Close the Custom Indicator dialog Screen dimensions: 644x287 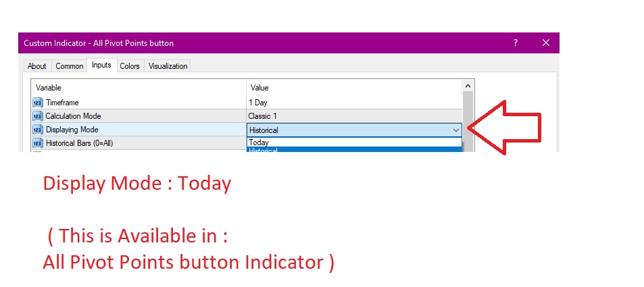pos(546,43)
